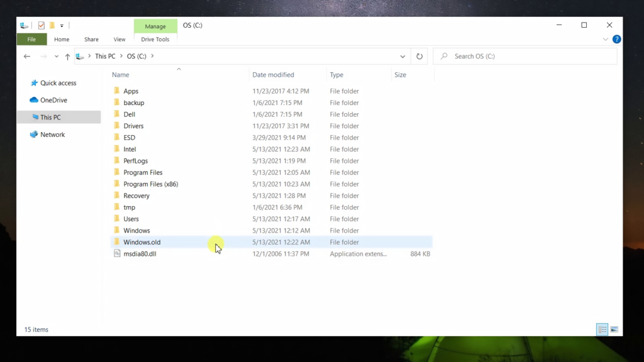
Task: Go up one level with Up arrow
Action: coord(67,57)
